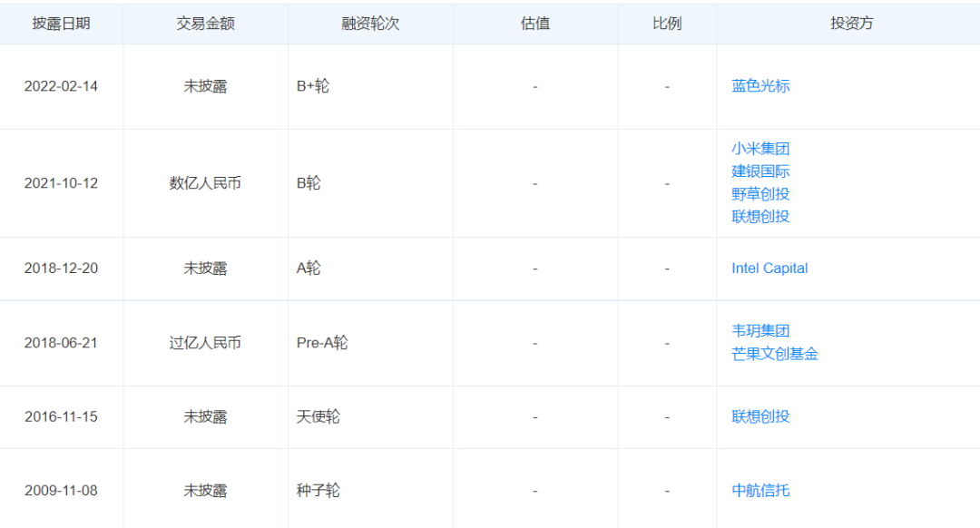This screenshot has height=528, width=980.
Task: Open 联想创投 link in the 天使轮 row
Action: coord(760,416)
